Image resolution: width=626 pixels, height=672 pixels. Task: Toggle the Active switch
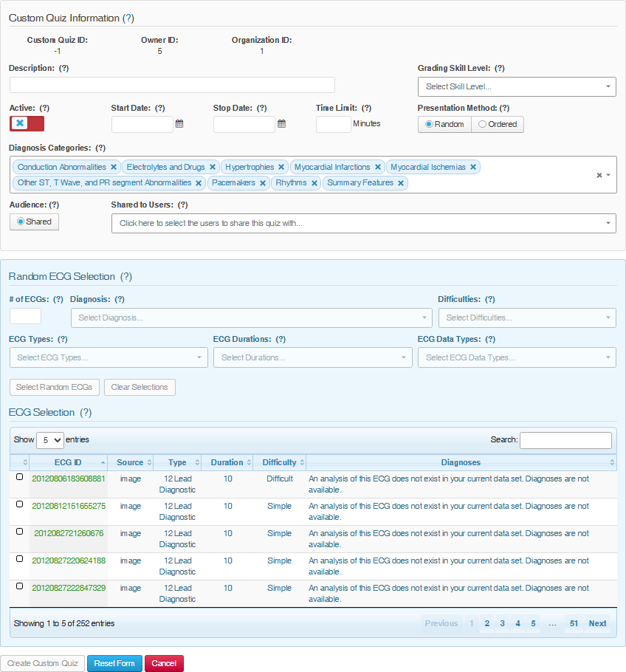[27, 124]
